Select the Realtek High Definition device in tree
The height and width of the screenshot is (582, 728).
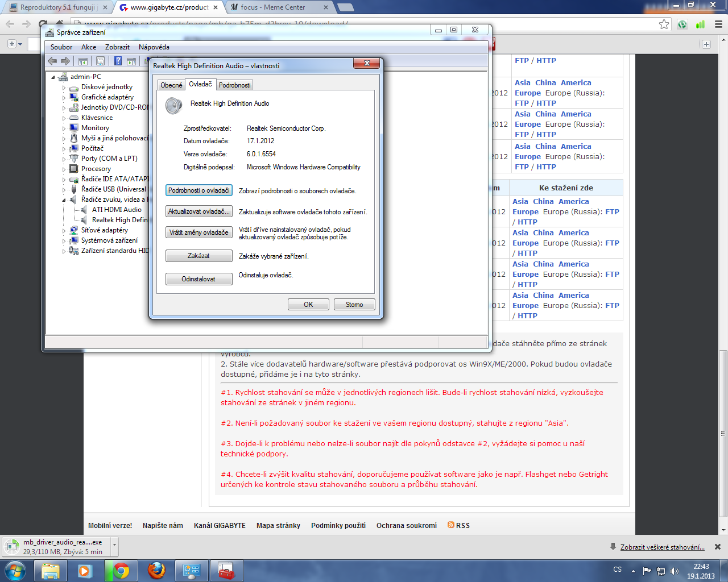(120, 220)
